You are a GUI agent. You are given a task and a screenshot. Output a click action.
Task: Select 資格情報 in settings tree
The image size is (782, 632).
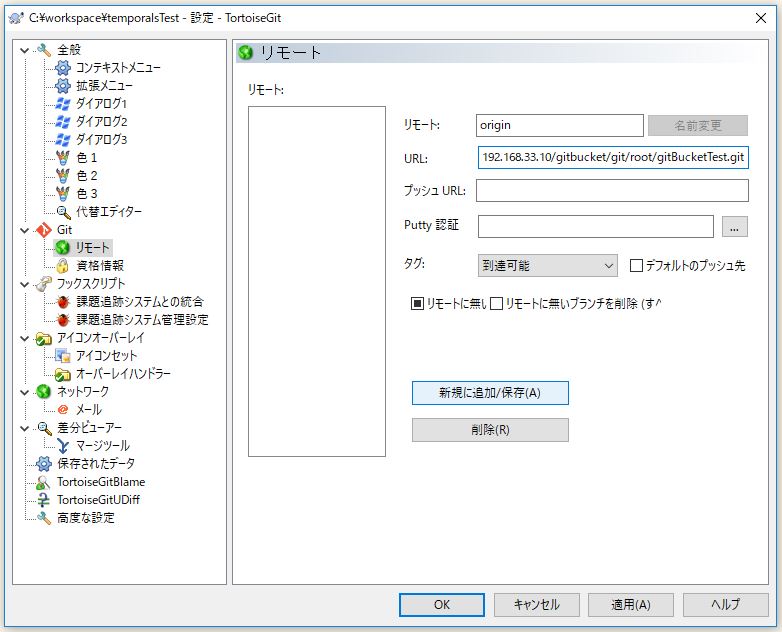point(100,266)
